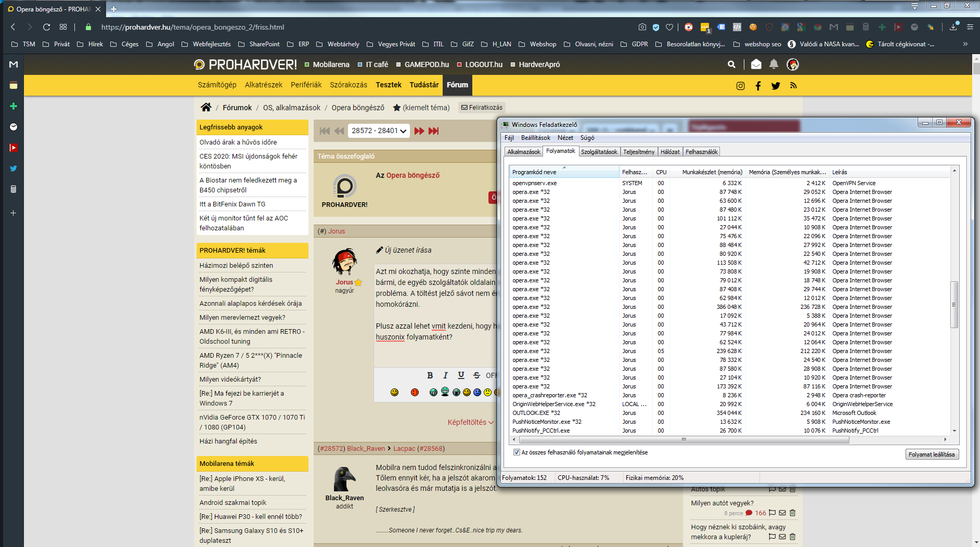Open the GDPR bookmarks folder

click(x=635, y=44)
